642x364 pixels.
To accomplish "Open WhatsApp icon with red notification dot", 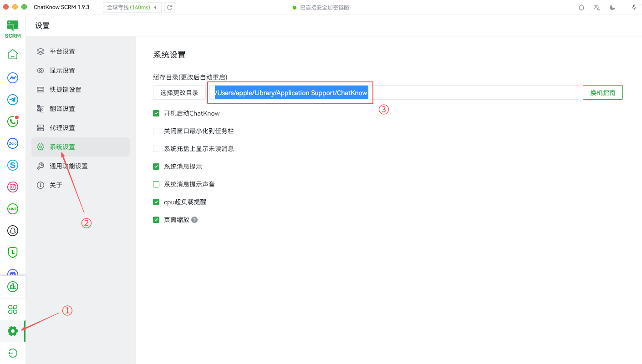I will [x=13, y=121].
